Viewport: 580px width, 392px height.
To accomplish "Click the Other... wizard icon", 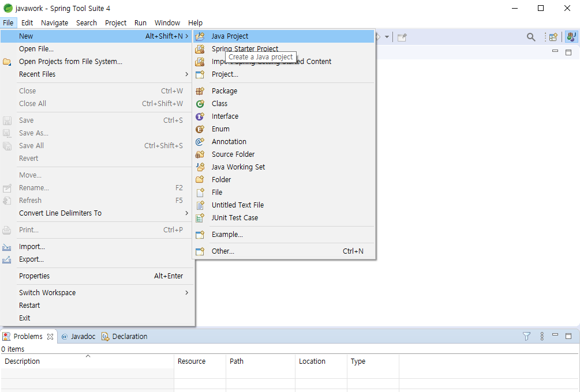I will click(x=200, y=251).
